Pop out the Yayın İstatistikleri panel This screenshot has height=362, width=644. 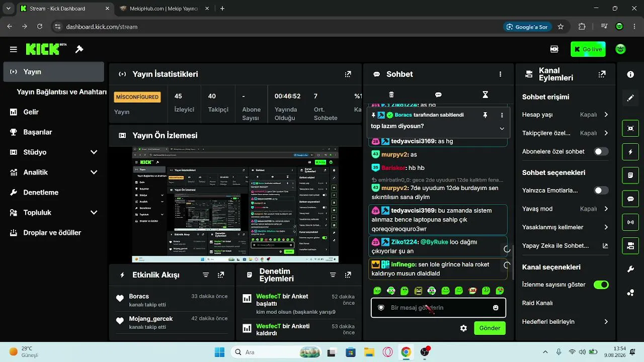348,74
